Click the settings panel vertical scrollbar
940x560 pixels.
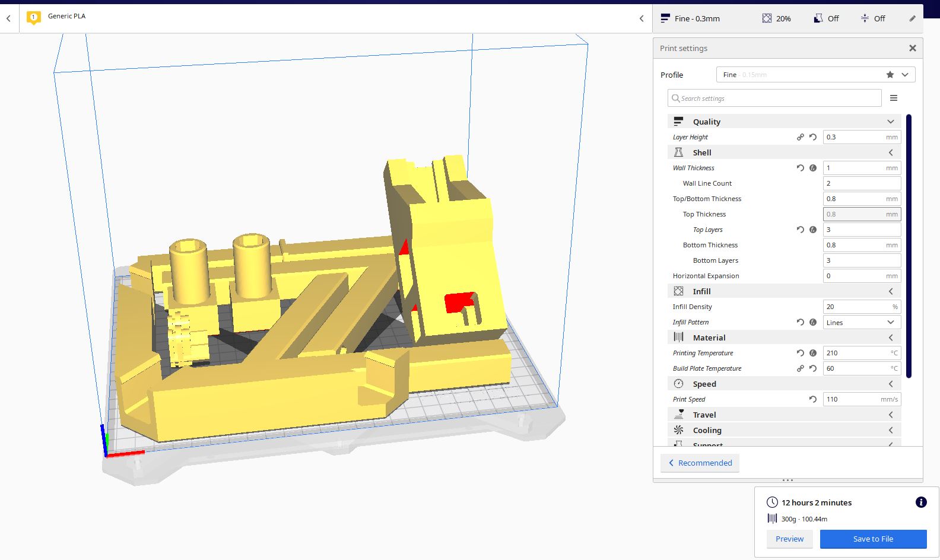909,246
